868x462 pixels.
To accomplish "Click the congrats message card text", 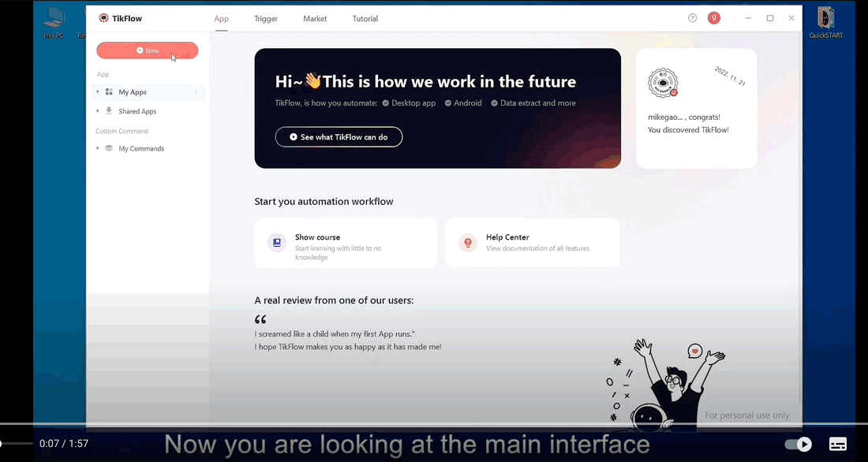I will [688, 124].
